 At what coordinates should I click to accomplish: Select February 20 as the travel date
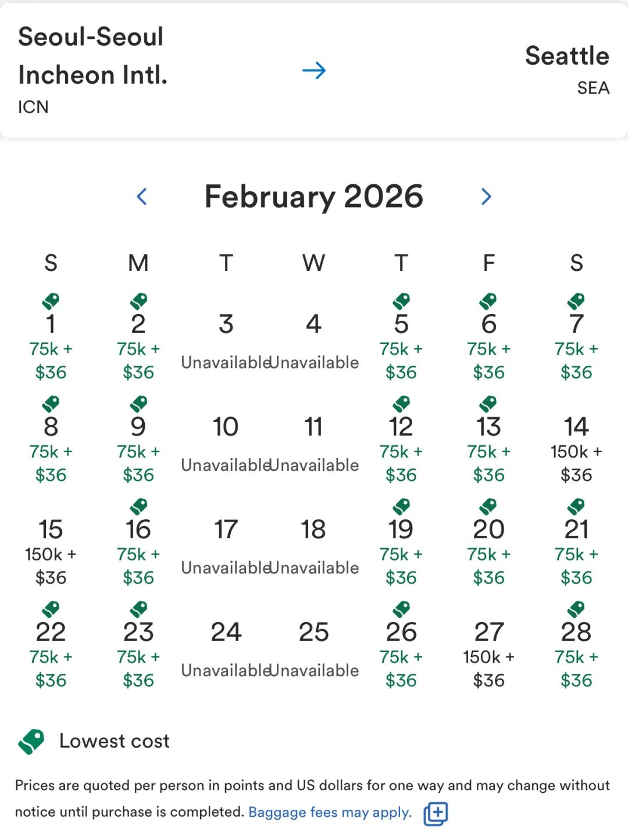point(488,552)
